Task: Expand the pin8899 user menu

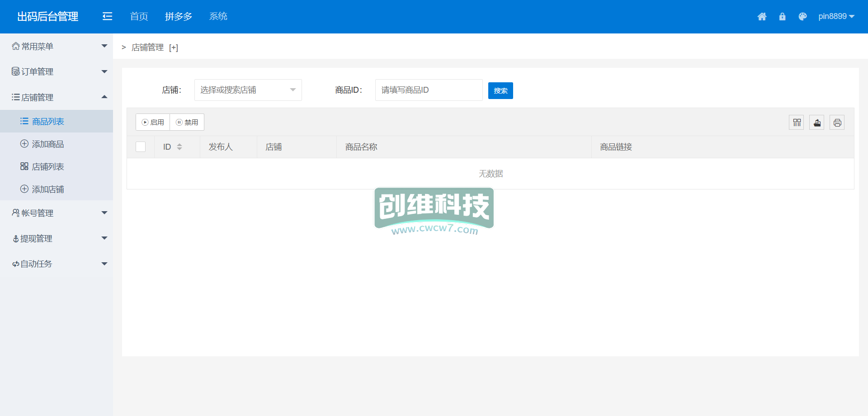Action: 836,17
